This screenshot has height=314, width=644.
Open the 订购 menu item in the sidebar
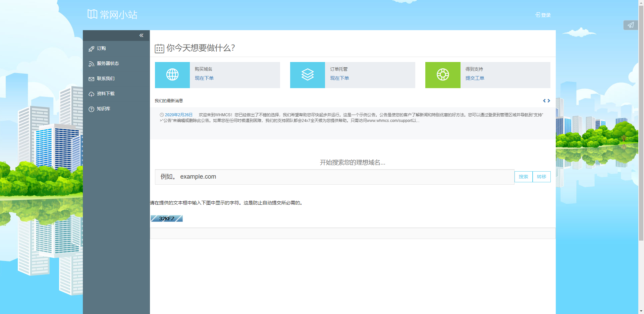pos(101,49)
